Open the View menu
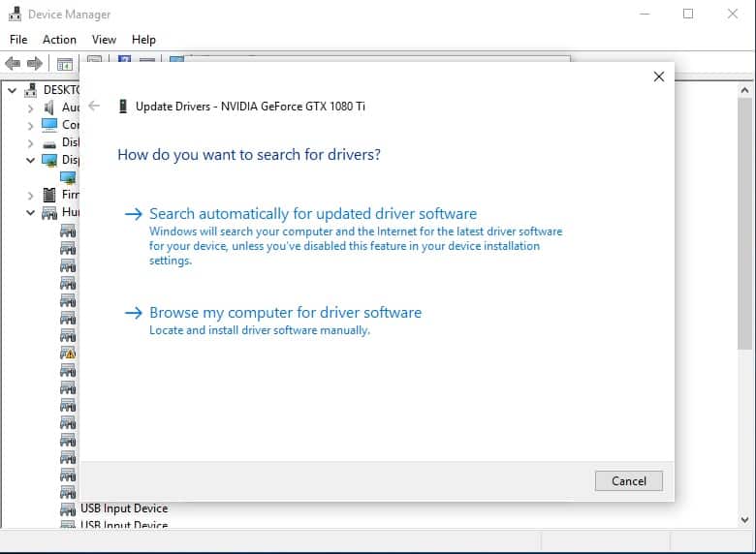The height and width of the screenshot is (554, 756). [104, 40]
